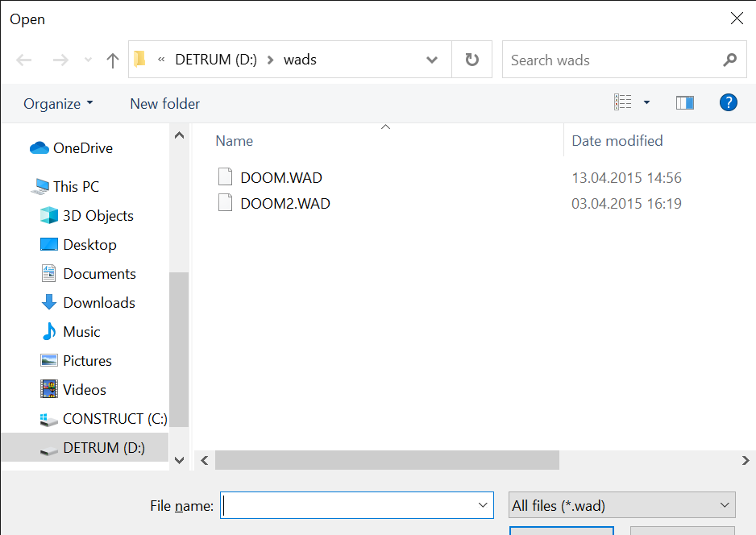
Task: Open the Organize menu
Action: (58, 104)
